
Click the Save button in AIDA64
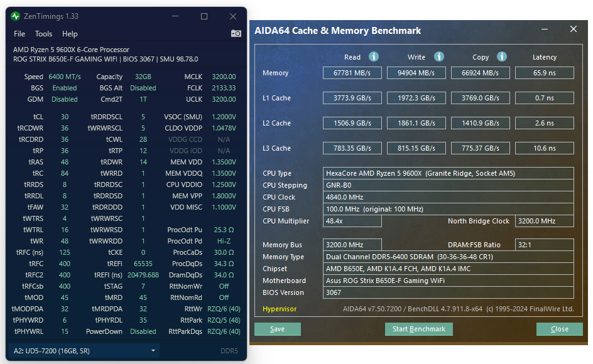tap(278, 329)
